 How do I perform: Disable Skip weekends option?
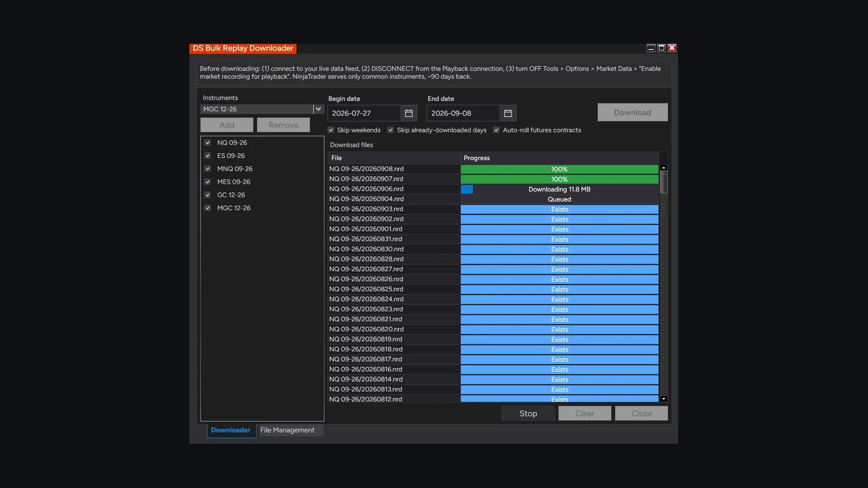pyautogui.click(x=331, y=130)
